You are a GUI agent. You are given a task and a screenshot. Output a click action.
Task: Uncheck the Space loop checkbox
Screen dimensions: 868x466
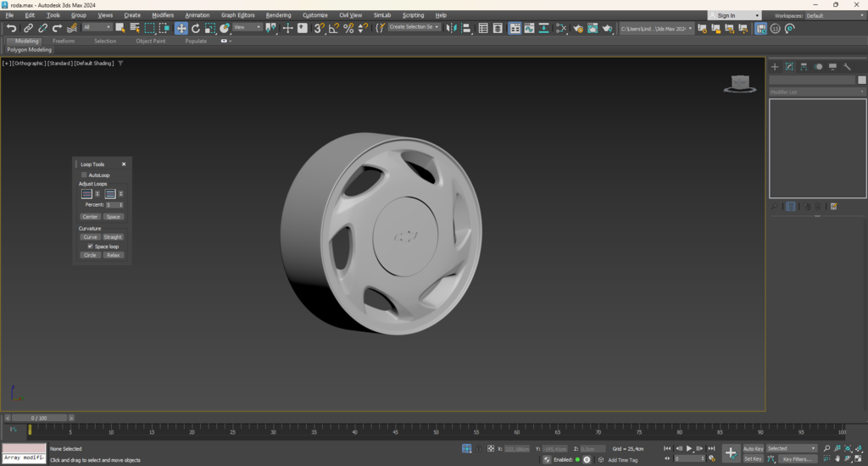pos(90,247)
